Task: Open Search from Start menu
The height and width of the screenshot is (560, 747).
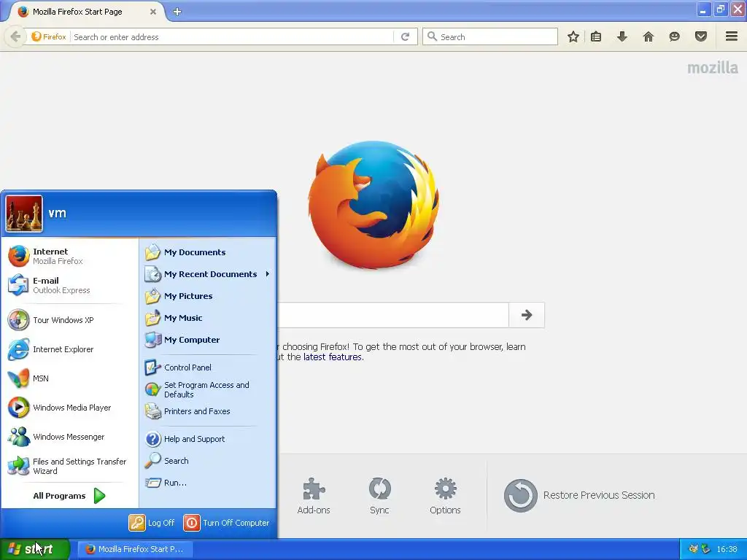Action: tap(208, 461)
